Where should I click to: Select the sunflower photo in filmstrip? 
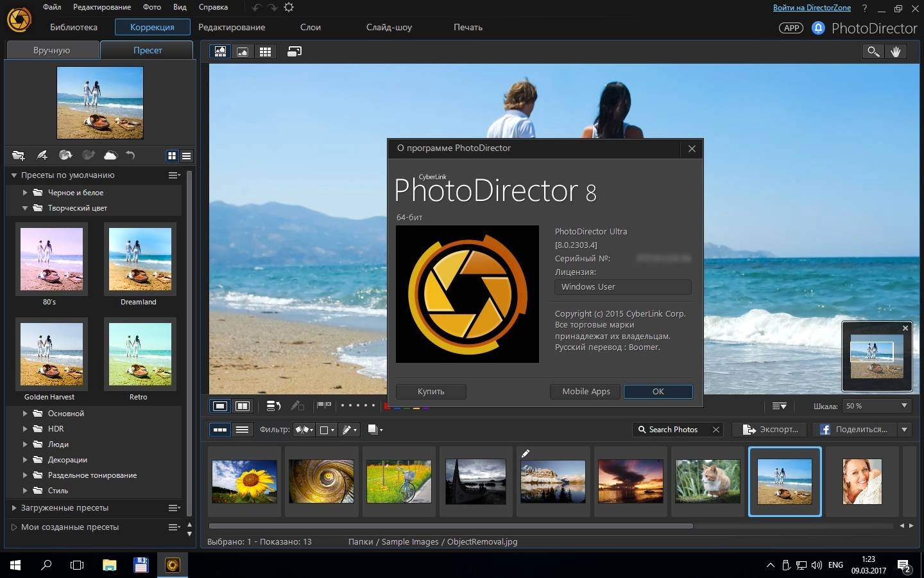[244, 482]
